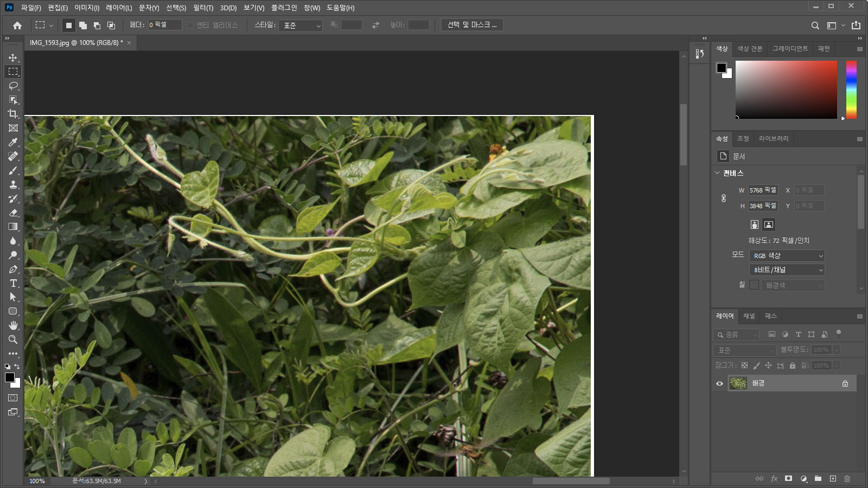This screenshot has width=868, height=488.
Task: Toggle the width-height link chain
Action: [724, 198]
